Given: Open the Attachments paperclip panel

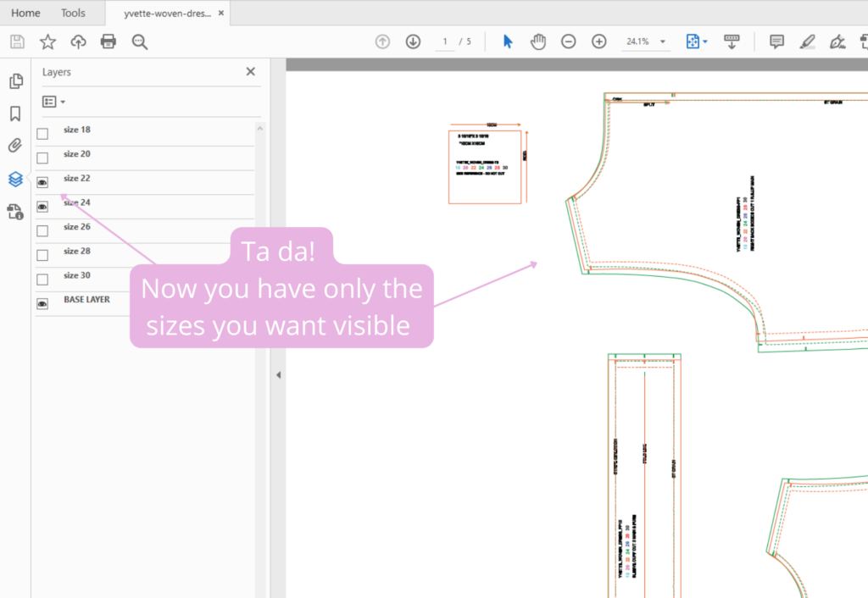Looking at the screenshot, I should click(x=15, y=146).
